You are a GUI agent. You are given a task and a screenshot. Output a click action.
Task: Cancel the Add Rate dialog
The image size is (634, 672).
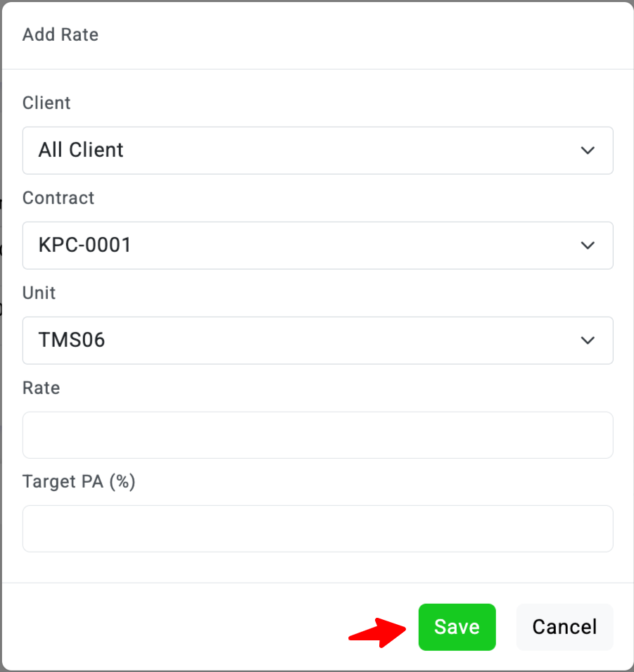tap(564, 627)
